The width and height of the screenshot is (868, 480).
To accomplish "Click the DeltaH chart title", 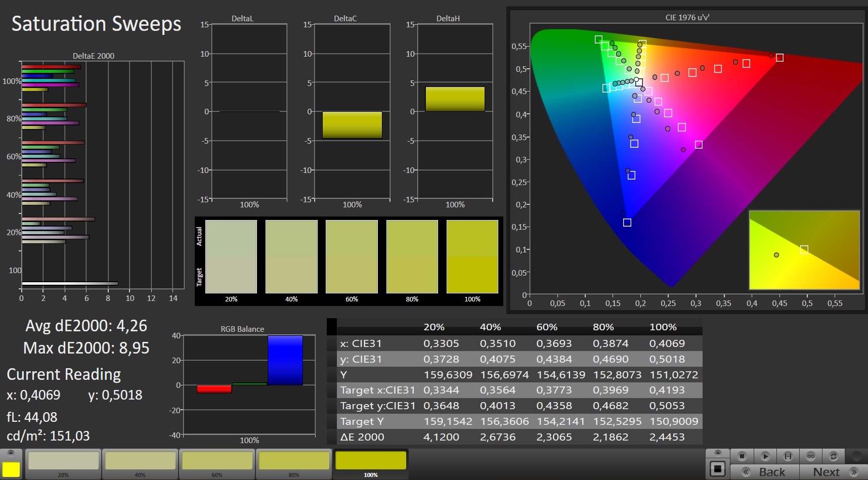I will [x=448, y=18].
